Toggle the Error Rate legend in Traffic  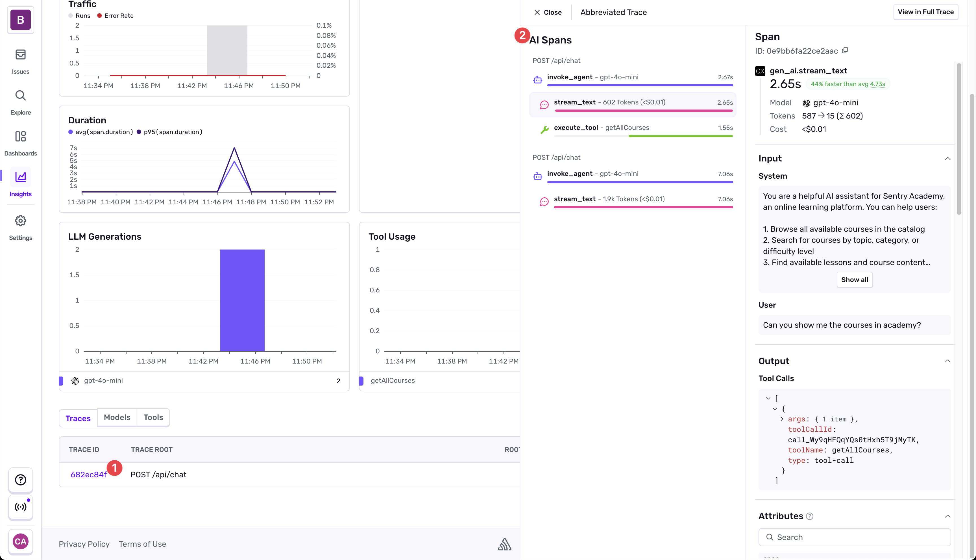pos(115,16)
